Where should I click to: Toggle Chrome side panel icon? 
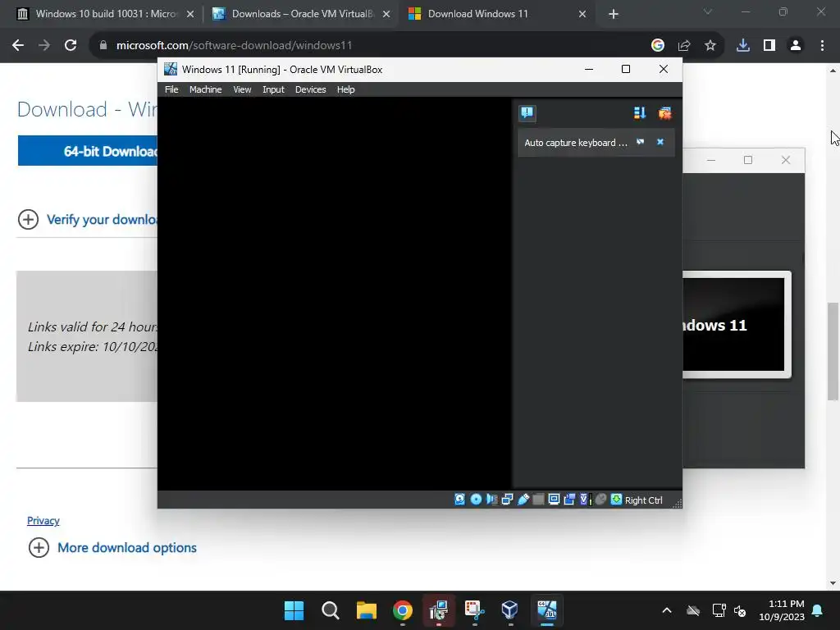[769, 46]
